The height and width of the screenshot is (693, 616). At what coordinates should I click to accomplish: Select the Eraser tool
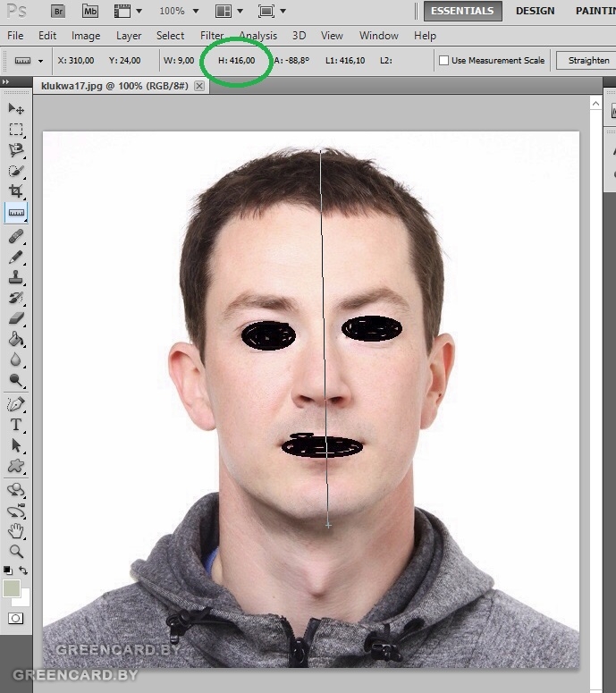click(x=16, y=318)
